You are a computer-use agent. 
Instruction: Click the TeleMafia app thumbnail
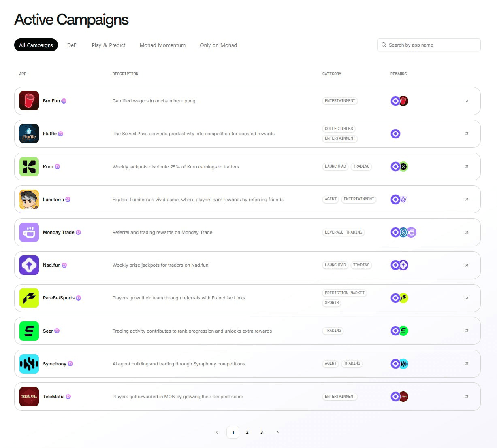point(29,397)
